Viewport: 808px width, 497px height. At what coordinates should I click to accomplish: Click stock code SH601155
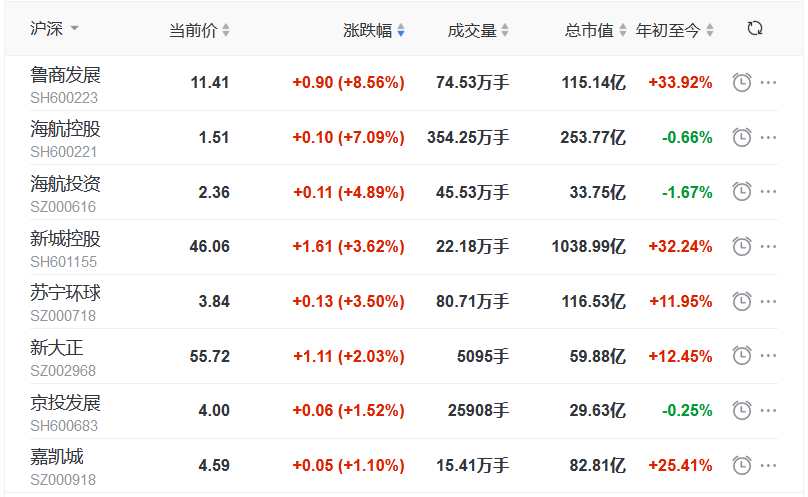[63, 261]
